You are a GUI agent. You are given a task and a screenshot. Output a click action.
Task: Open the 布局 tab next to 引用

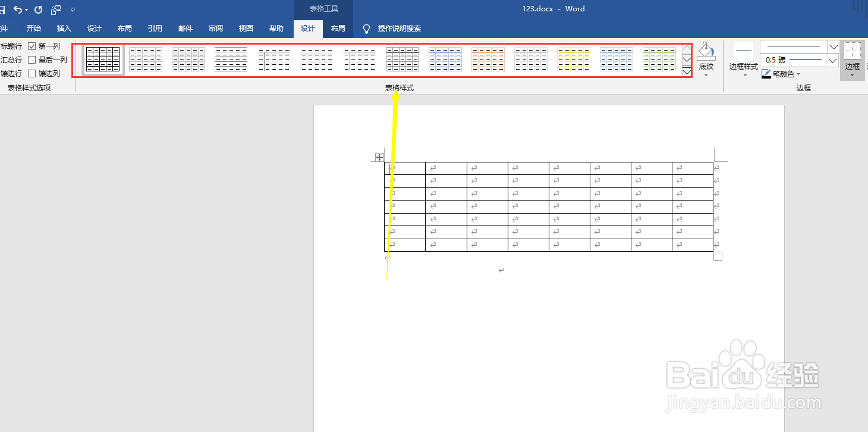coord(125,29)
